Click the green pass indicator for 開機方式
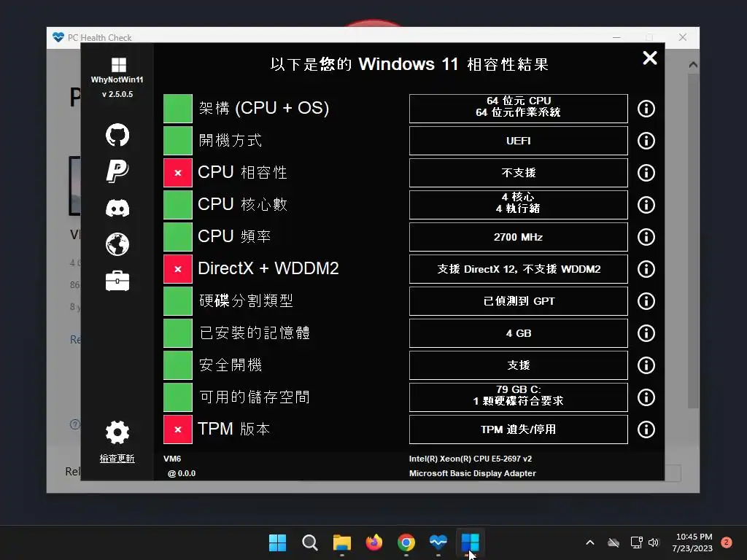 click(x=178, y=141)
